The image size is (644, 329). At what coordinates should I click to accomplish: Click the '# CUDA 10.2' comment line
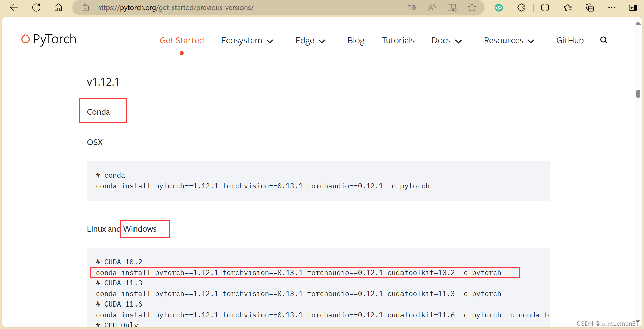click(x=119, y=262)
